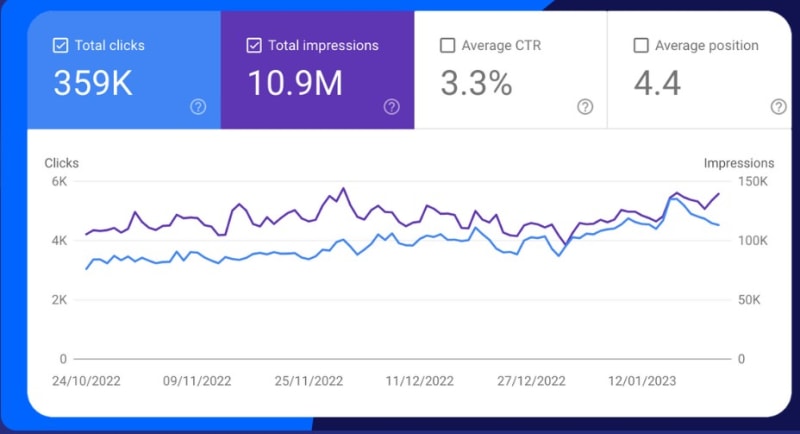
Task: Select the 10.9M impressions value
Action: (294, 84)
